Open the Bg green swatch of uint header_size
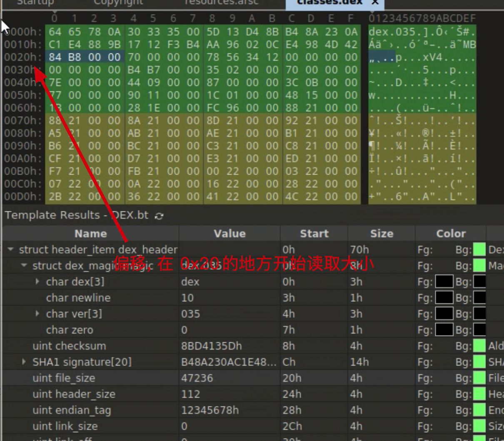 click(479, 394)
